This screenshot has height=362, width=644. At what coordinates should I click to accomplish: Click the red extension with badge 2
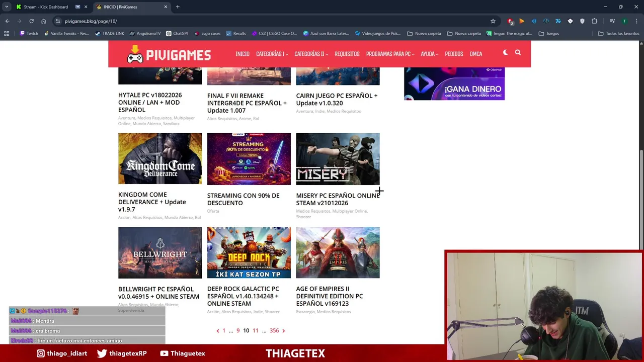tap(510, 21)
